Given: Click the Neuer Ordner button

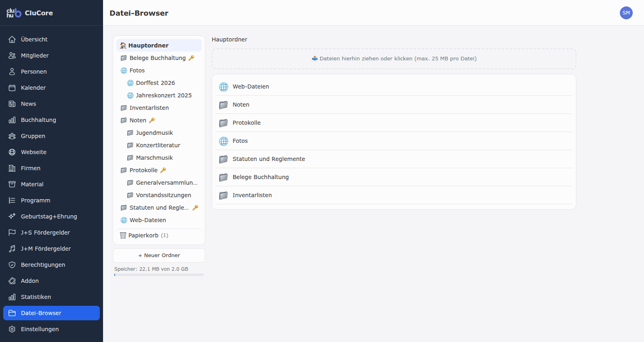Looking at the screenshot, I should 159,255.
